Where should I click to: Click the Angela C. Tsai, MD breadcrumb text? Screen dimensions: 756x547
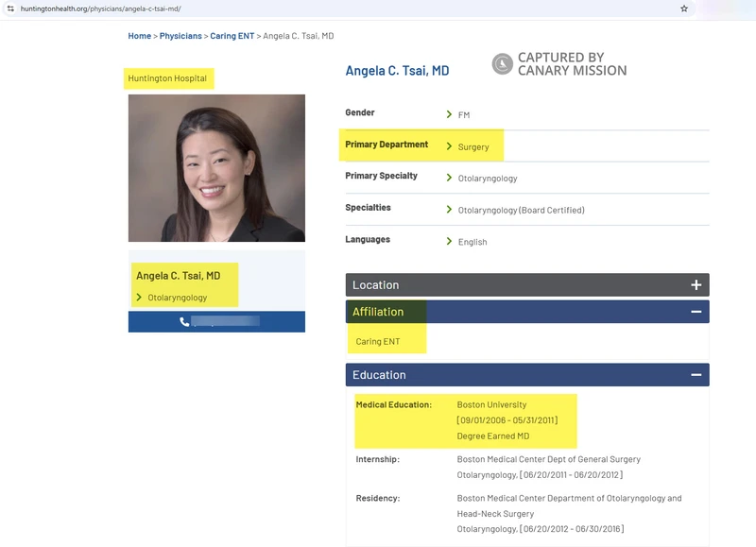click(x=299, y=36)
